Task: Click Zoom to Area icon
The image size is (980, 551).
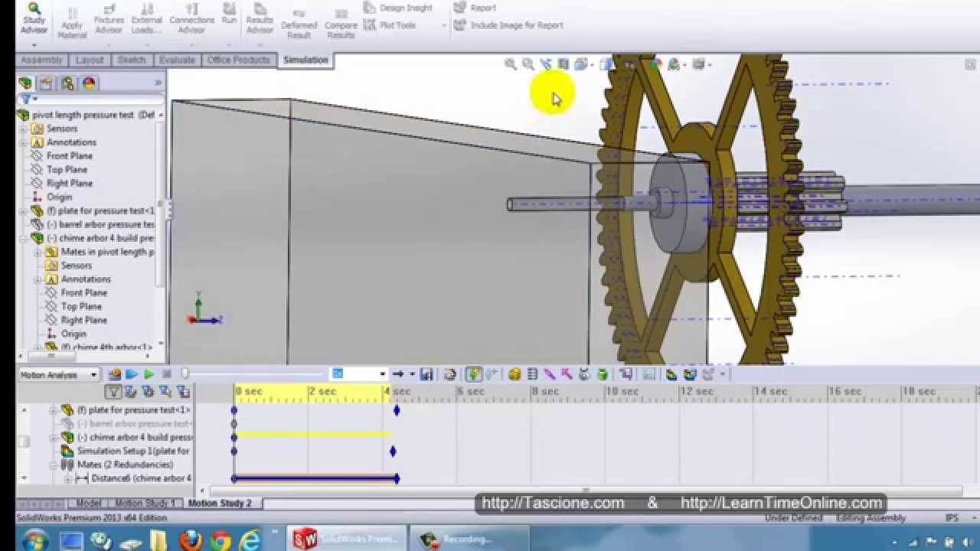Action: tap(528, 65)
